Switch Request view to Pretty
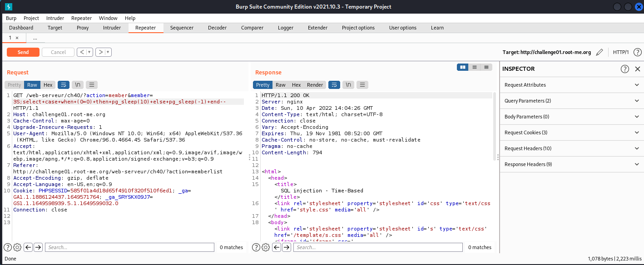The width and height of the screenshot is (644, 265). pos(14,85)
